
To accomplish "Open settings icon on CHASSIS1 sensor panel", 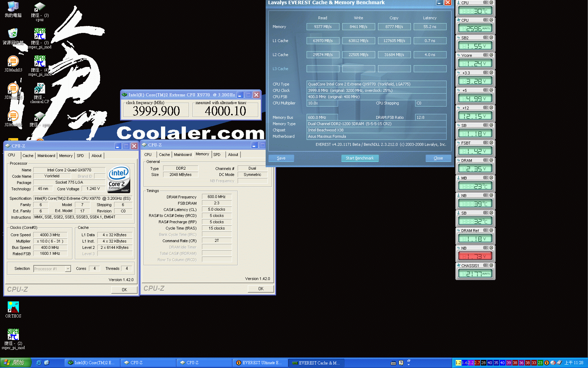I will click(x=486, y=265).
